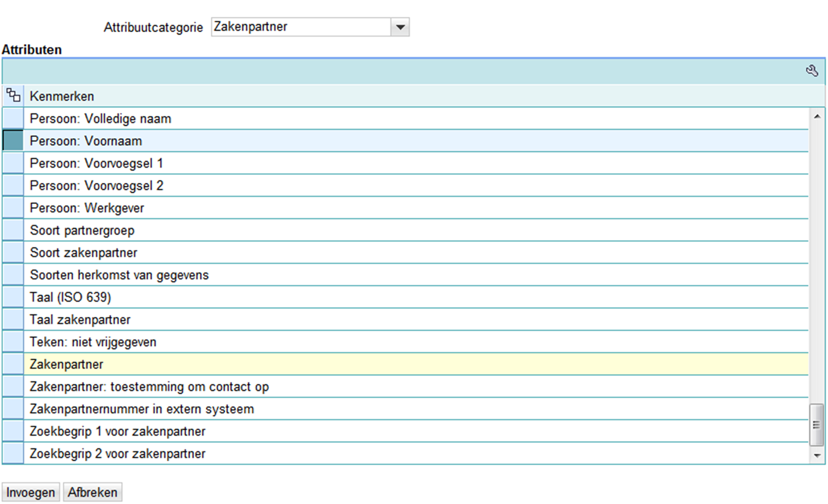Select row selector for Taal zakenpartner
Screen dimensions: 828x504
coord(13,319)
